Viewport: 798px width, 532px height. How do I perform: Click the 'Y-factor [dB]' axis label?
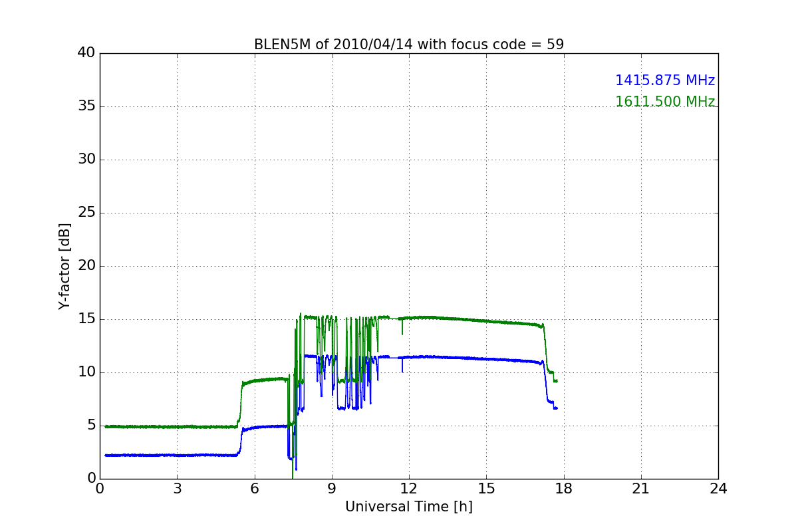click(65, 266)
